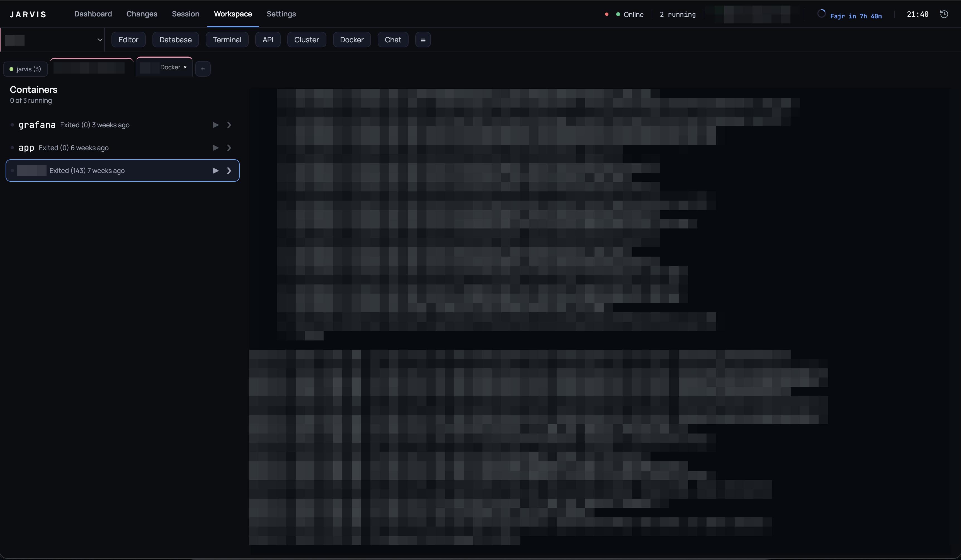Click the Fajr in 7h 40m text

click(x=856, y=16)
